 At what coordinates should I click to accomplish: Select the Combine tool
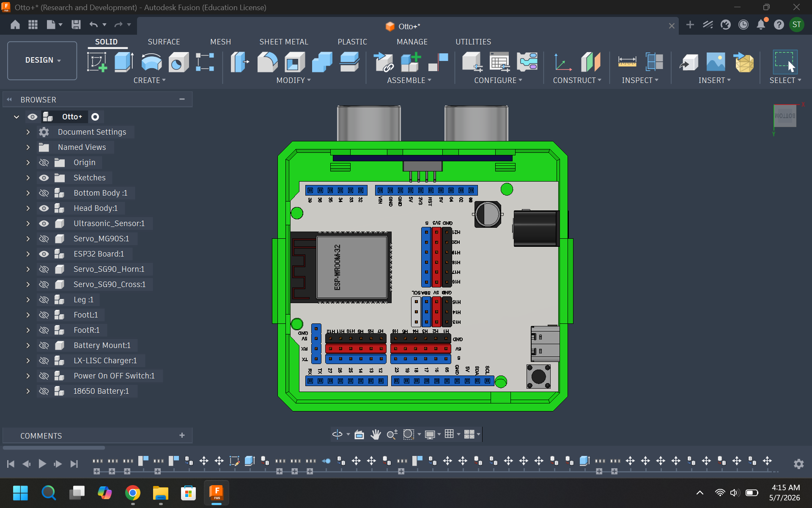pyautogui.click(x=322, y=62)
